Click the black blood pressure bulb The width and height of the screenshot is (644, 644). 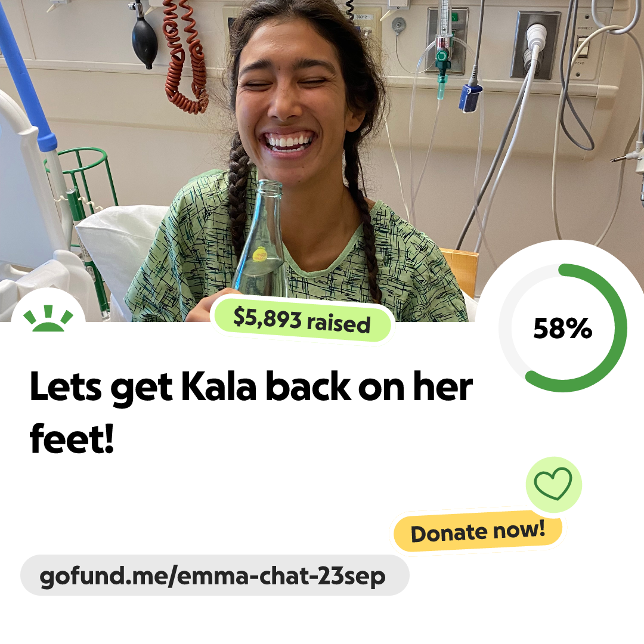(144, 41)
